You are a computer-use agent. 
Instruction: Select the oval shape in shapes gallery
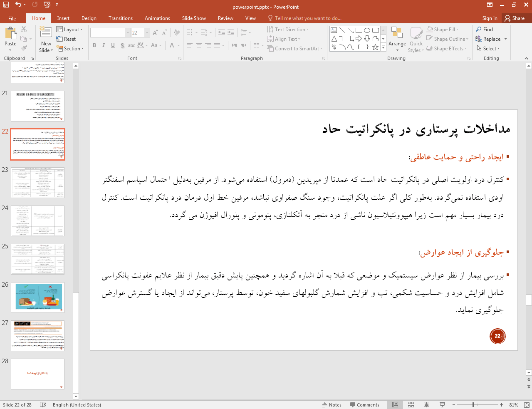367,30
